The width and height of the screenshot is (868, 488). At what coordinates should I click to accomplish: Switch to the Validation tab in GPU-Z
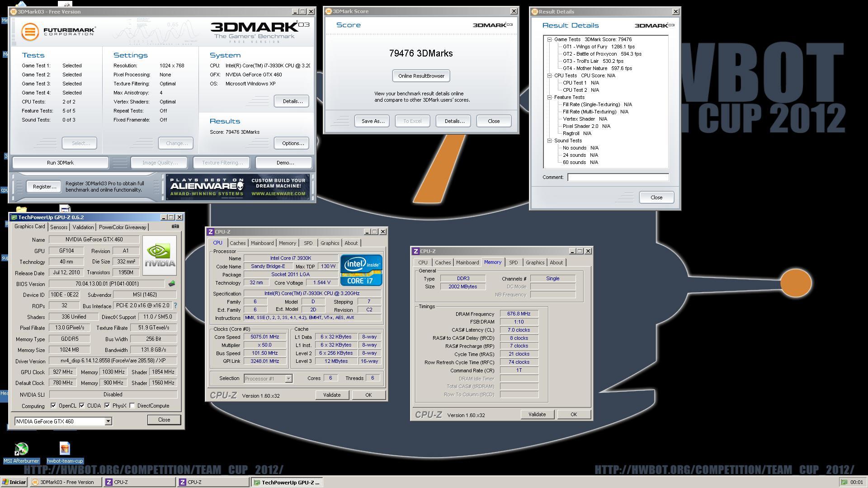tap(83, 227)
